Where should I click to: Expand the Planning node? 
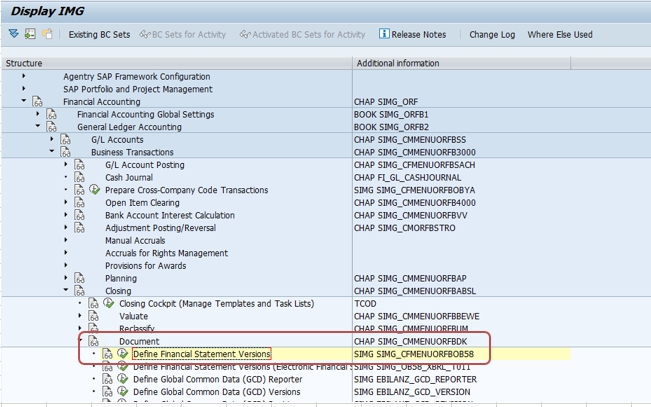[x=66, y=277]
